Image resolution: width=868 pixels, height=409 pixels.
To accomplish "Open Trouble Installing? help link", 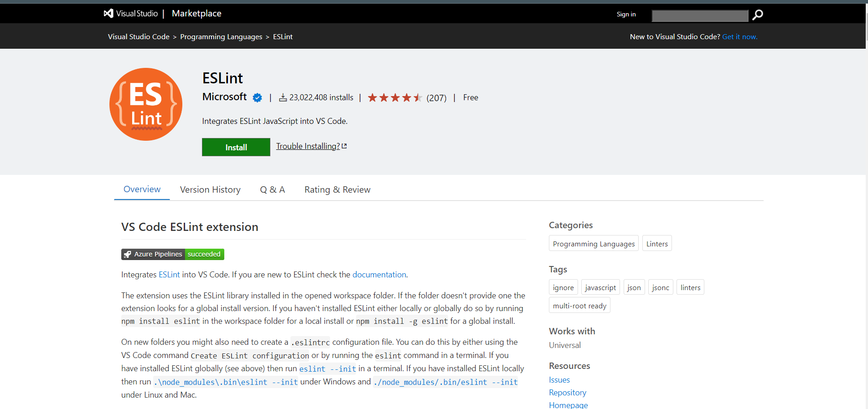I will click(308, 146).
